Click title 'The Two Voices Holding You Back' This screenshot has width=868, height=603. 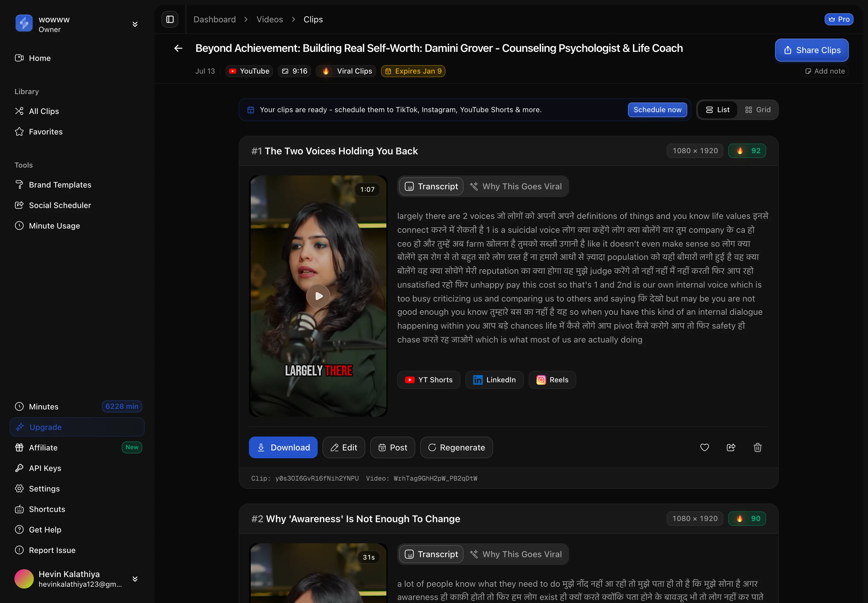click(341, 151)
